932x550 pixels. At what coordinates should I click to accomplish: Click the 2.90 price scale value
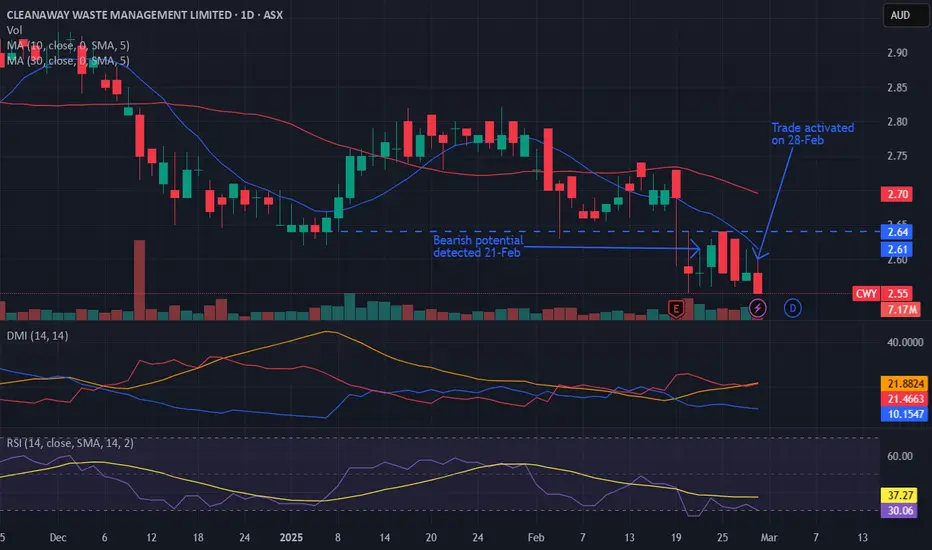point(897,53)
